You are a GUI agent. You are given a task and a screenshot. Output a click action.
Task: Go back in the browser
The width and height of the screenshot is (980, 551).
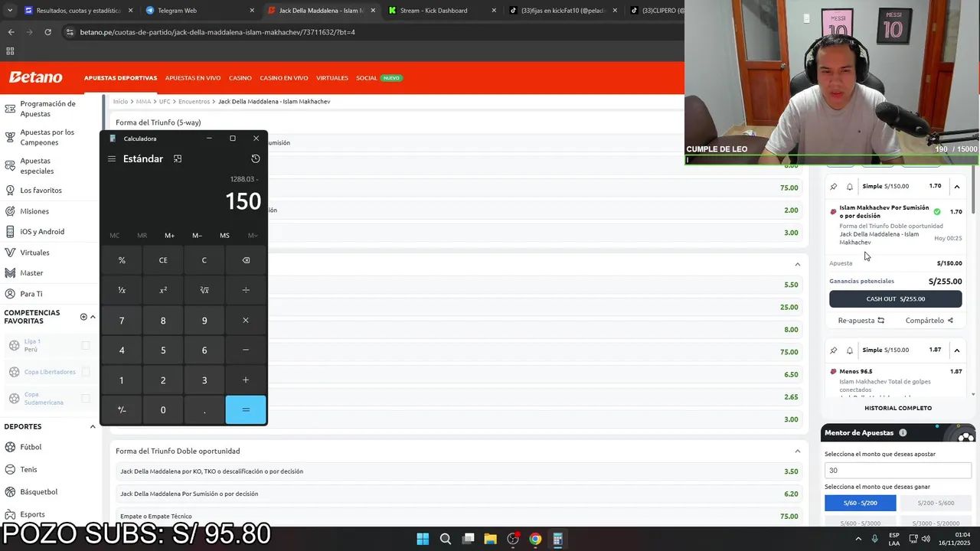(x=11, y=32)
